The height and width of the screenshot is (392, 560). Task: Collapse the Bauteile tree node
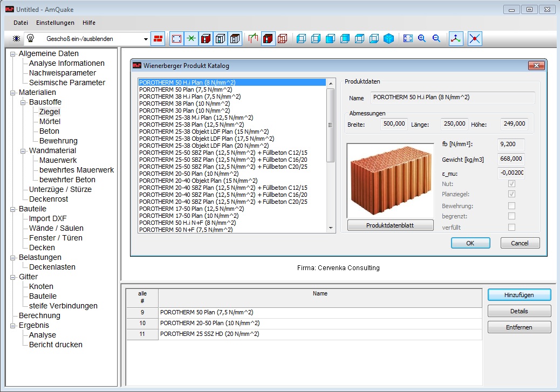[13, 209]
